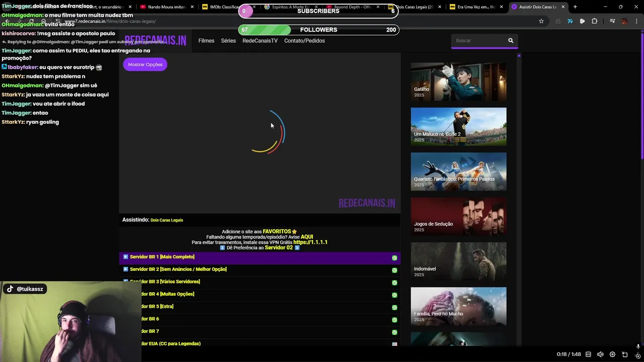This screenshot has height=362, width=644.
Task: Click the Followers progress bar
Action: [x=318, y=30]
